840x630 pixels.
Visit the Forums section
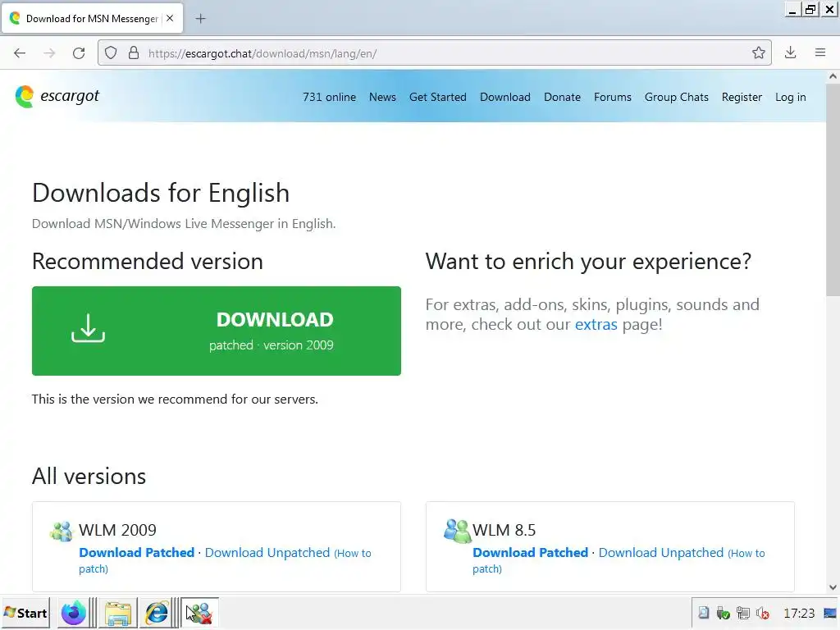point(612,97)
